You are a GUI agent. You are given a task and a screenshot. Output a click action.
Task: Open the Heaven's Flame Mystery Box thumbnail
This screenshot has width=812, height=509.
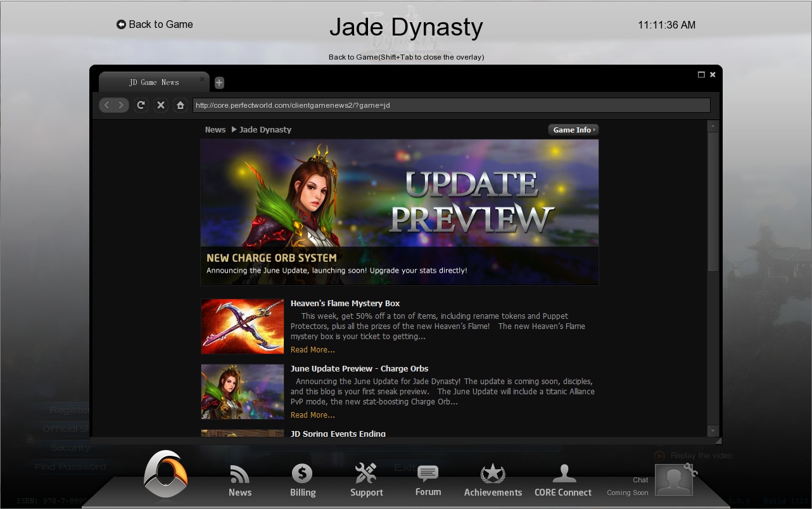(243, 326)
